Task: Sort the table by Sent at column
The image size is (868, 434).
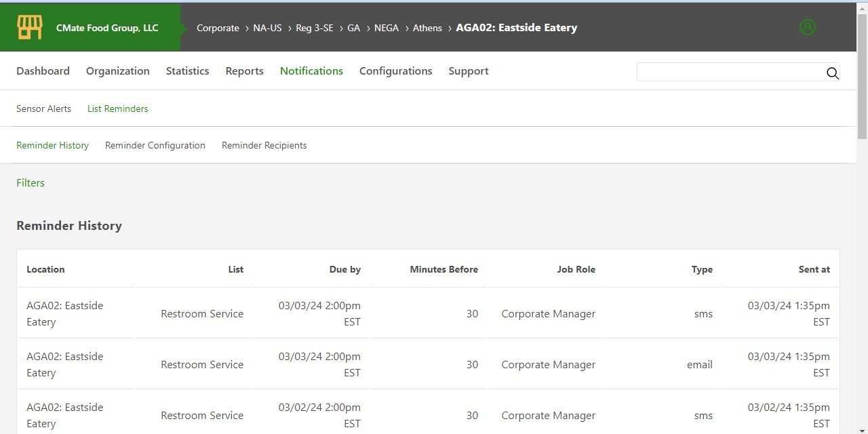Action: (814, 269)
